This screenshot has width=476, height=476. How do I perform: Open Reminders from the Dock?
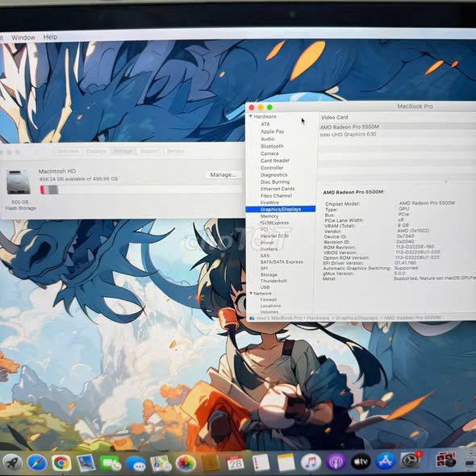pyautogui.click(x=261, y=462)
